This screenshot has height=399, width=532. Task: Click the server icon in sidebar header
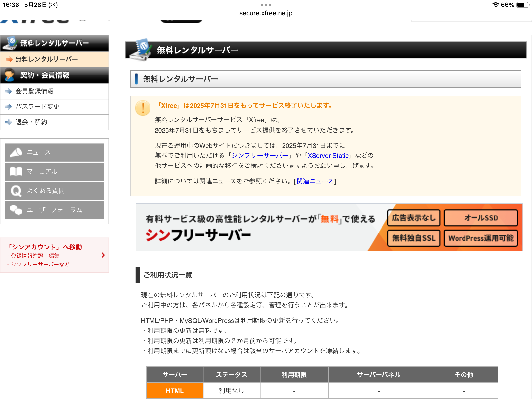10,43
